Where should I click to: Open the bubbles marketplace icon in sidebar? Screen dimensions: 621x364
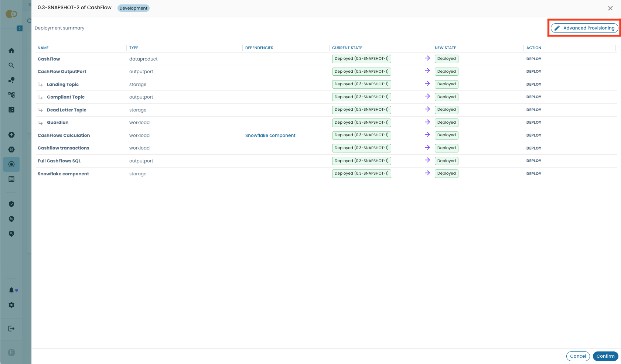pyautogui.click(x=11, y=80)
